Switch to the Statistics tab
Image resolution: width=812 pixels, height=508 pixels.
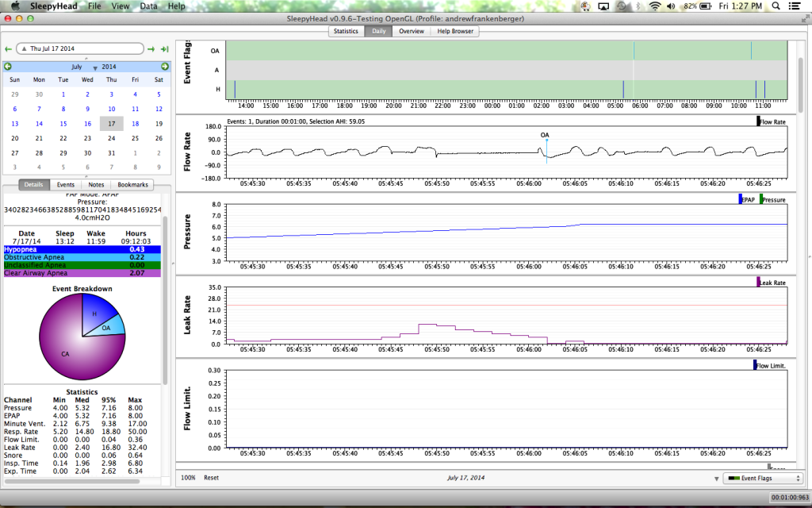pos(346,31)
